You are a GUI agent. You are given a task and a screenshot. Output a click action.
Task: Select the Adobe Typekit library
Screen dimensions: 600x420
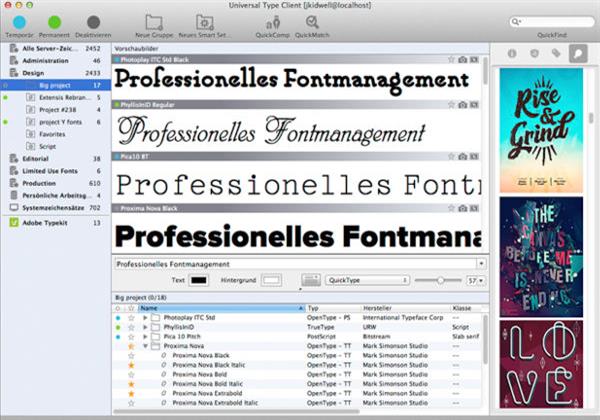55,223
